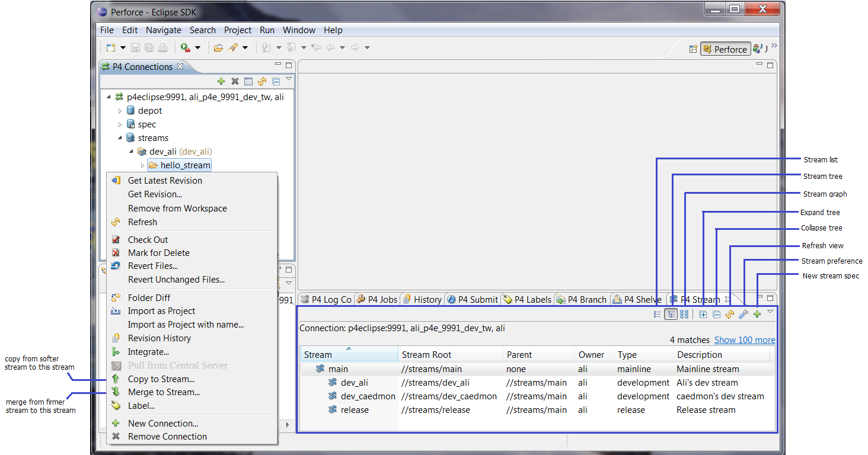The height and width of the screenshot is (455, 868).
Task: Choose Merge to Stream... from context menu
Action: pyautogui.click(x=164, y=392)
